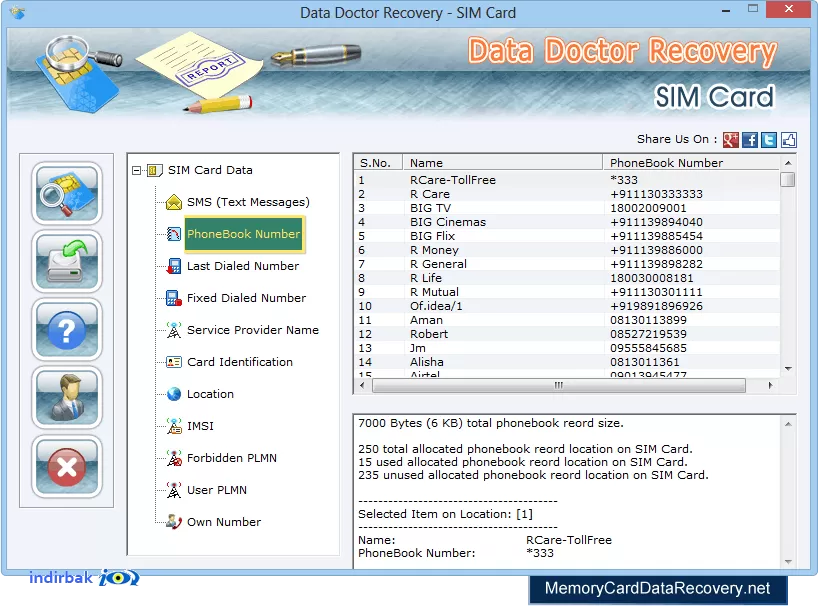Click the IMSI tower icon
The image size is (818, 606).
174,426
